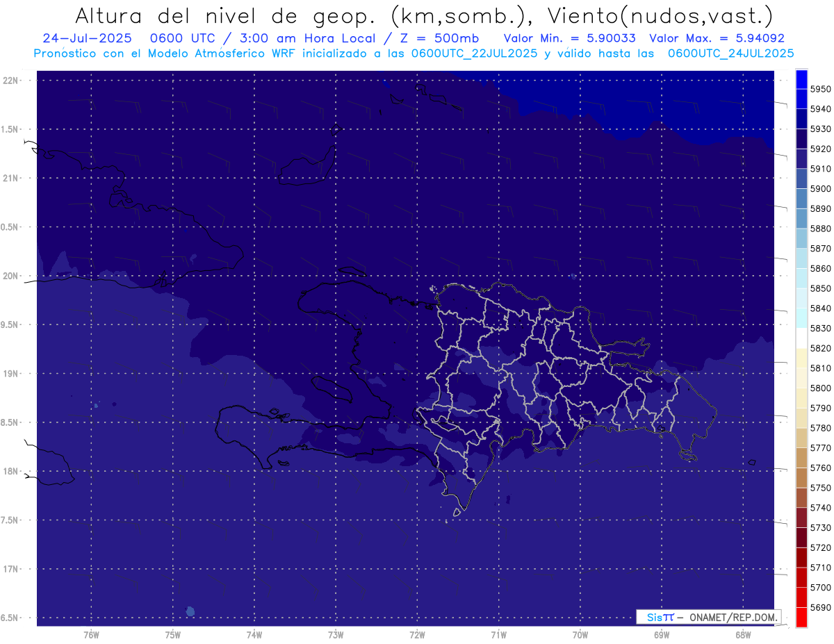Click the 5860 colorbar value

coord(821,268)
